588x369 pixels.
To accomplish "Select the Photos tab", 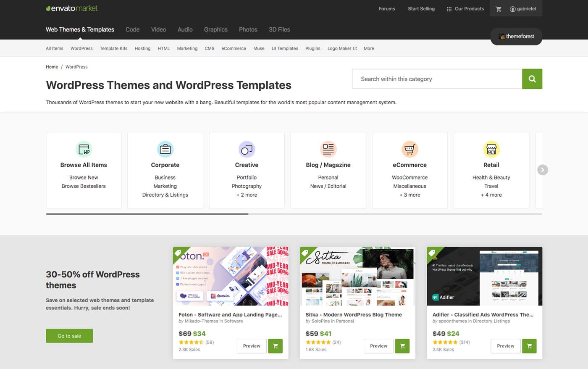I will coord(248,29).
